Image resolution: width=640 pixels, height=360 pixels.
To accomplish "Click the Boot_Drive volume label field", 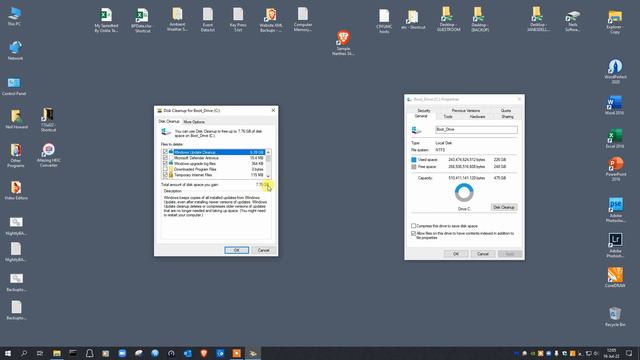I will (476, 129).
